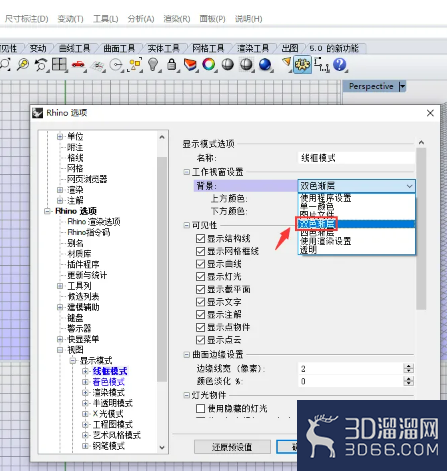This screenshot has width=447, height=471.
Task: Click the Zoom Selected magnifier icon
Action: [23, 64]
